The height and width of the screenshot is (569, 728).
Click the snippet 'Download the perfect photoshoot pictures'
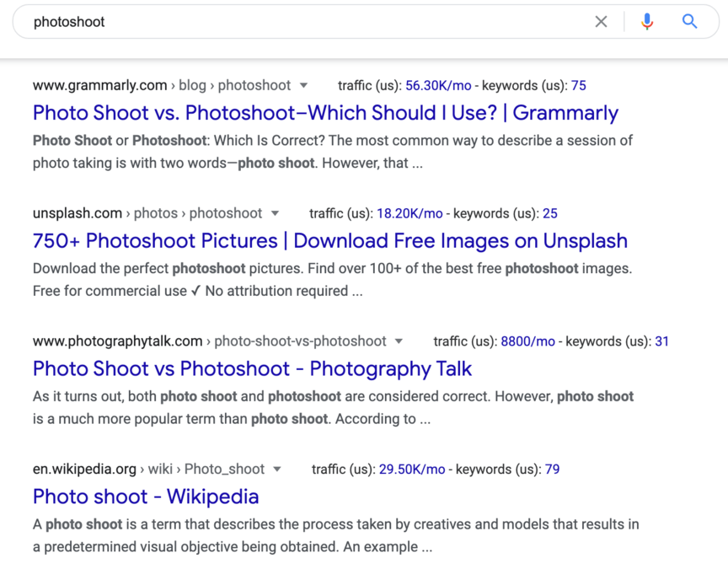click(x=333, y=280)
